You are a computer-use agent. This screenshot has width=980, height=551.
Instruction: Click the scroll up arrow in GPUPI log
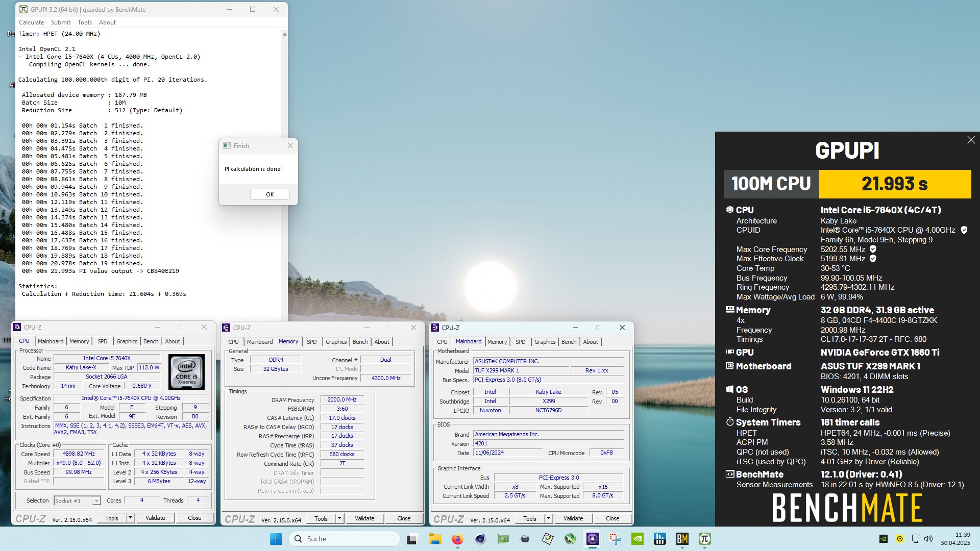click(x=284, y=34)
